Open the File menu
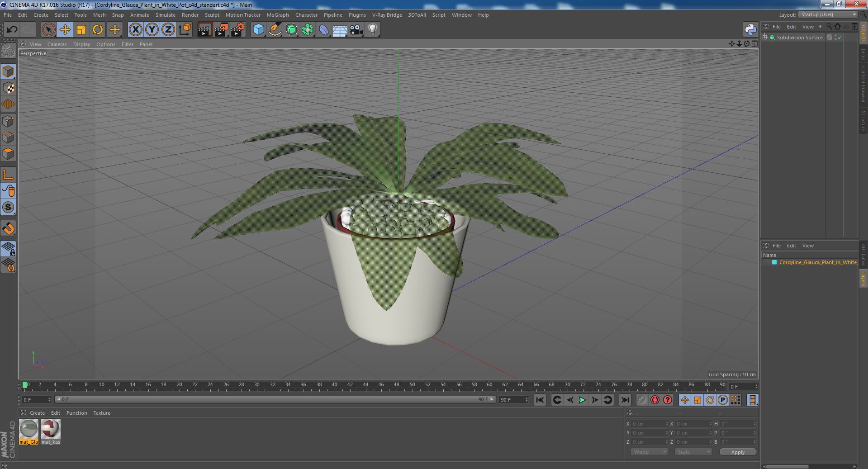Image resolution: width=868 pixels, height=469 pixels. 8,15
